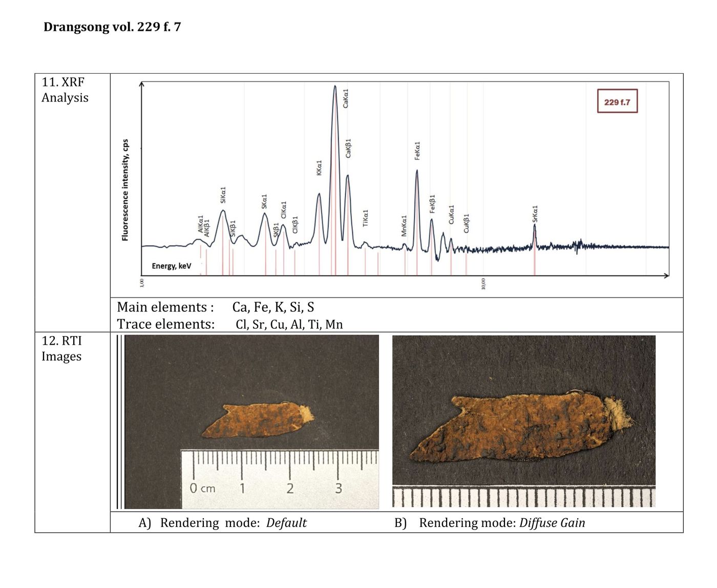Click the Default rendering mode RTI image

coord(251,422)
